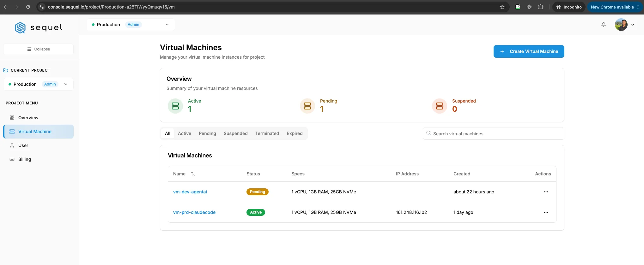Switch to the Terminated tab
The height and width of the screenshot is (265, 644).
tap(267, 133)
